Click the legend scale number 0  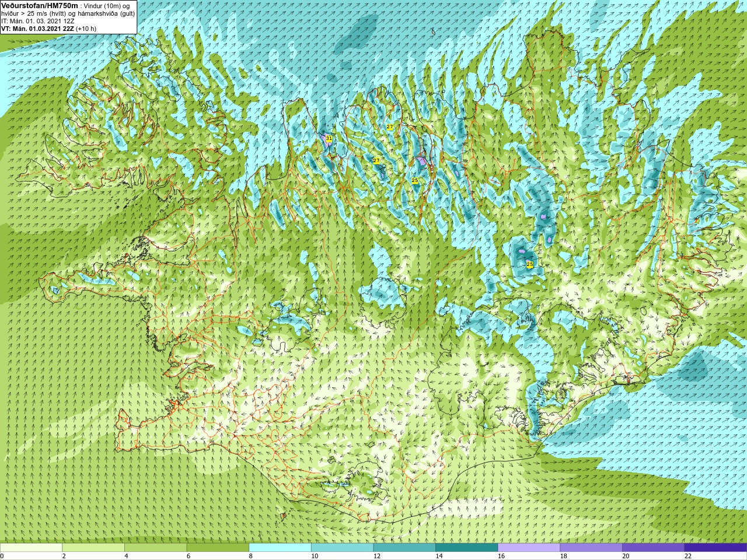[x=2, y=556]
